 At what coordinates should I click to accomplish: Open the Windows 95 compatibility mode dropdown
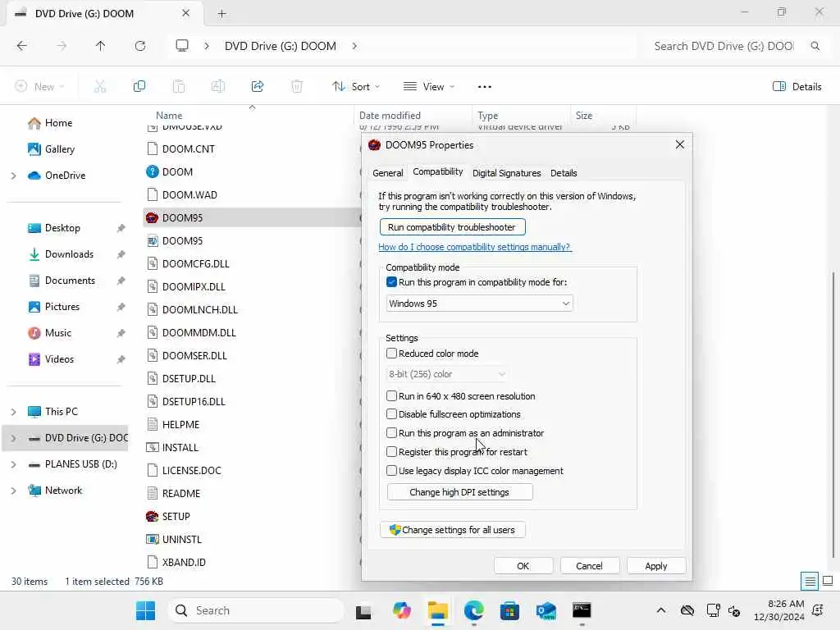[479, 304]
